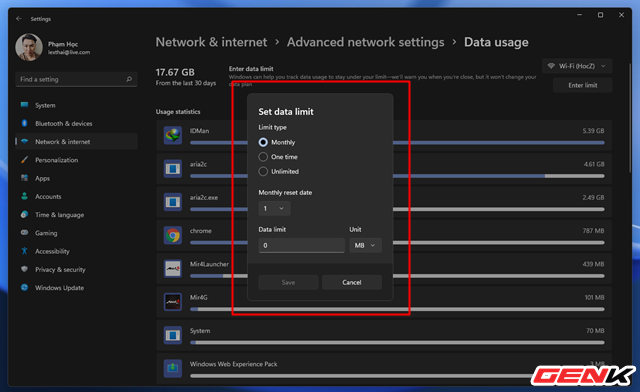Click the Bluetooth icon in sidebar
This screenshot has height=392, width=640.
(x=24, y=123)
